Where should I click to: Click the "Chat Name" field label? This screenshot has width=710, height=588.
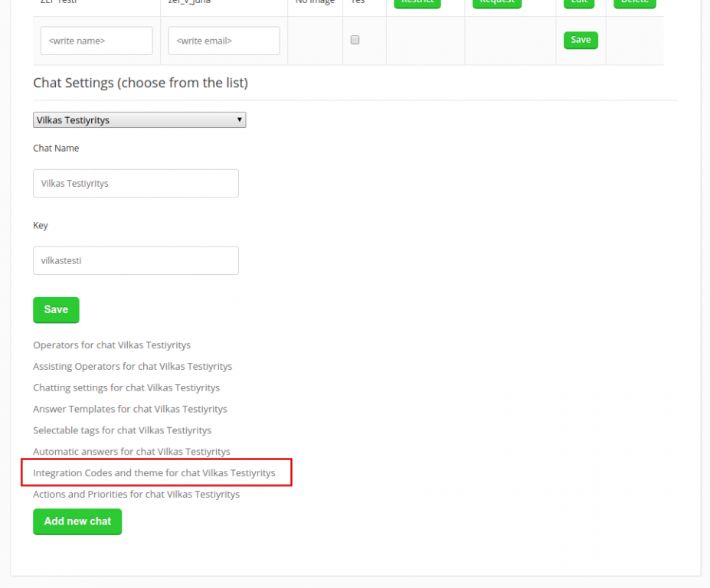(x=56, y=148)
